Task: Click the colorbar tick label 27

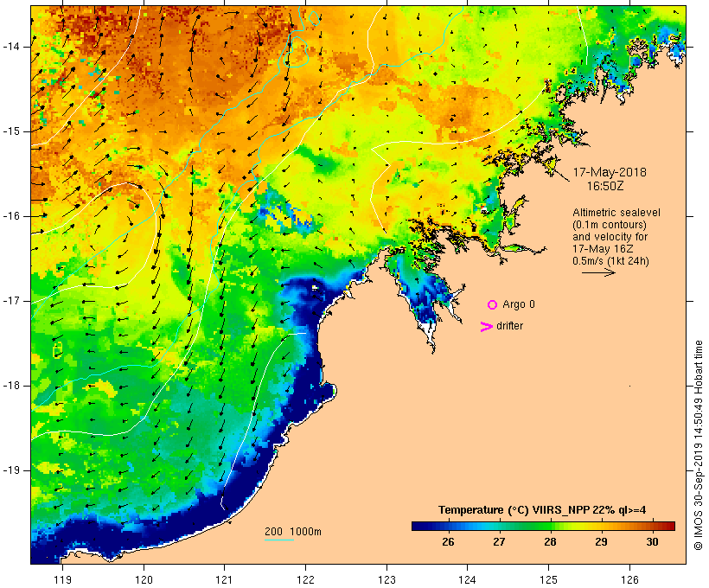Action: [x=499, y=542]
